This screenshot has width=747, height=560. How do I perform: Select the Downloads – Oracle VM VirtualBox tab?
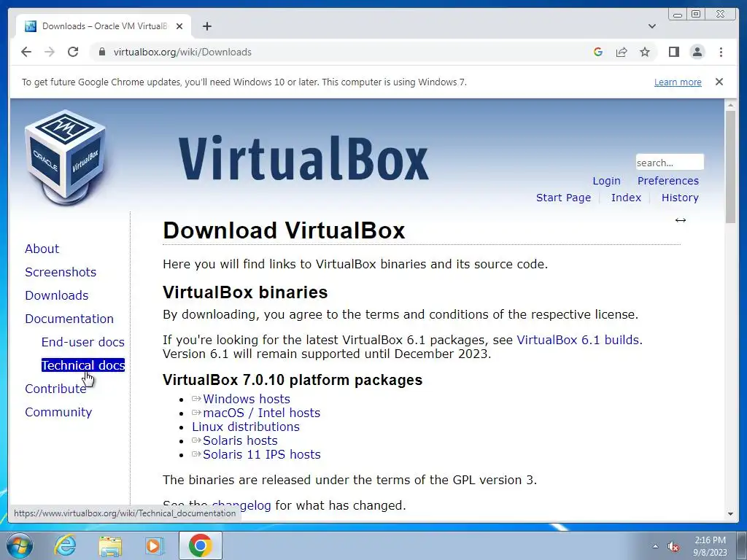pyautogui.click(x=104, y=26)
